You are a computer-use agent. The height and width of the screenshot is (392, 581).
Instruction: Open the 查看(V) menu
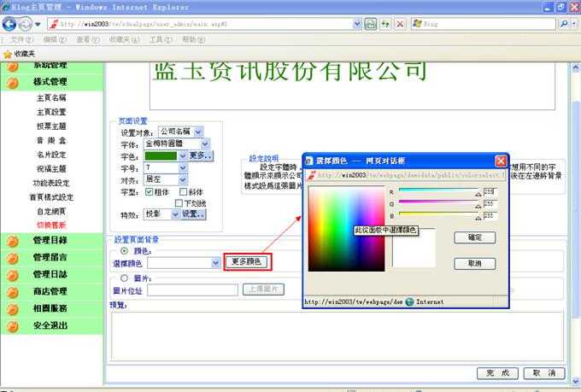[x=87, y=40]
